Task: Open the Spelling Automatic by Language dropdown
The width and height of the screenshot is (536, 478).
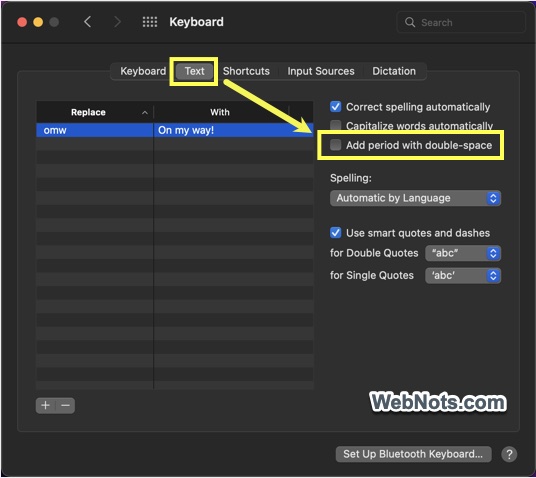Action: (415, 198)
